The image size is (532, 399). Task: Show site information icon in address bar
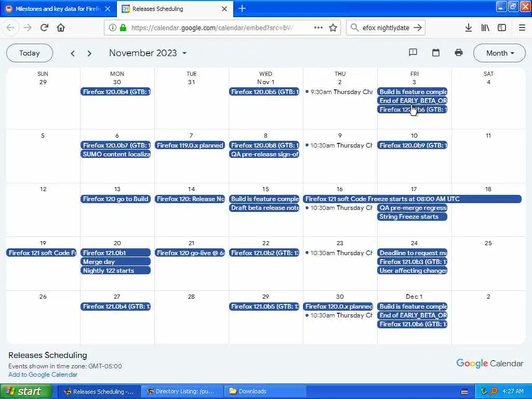pos(113,28)
